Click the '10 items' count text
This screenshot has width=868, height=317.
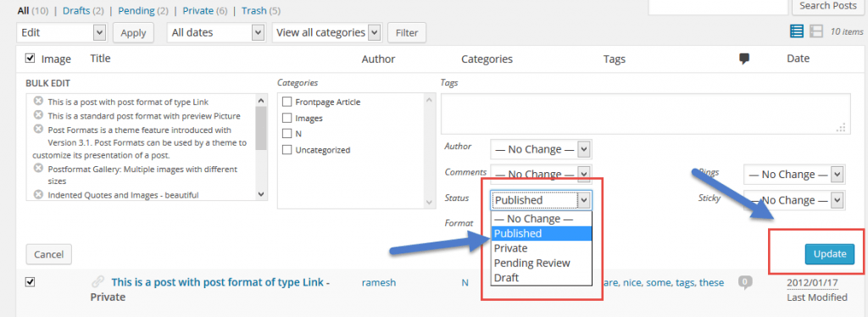847,32
